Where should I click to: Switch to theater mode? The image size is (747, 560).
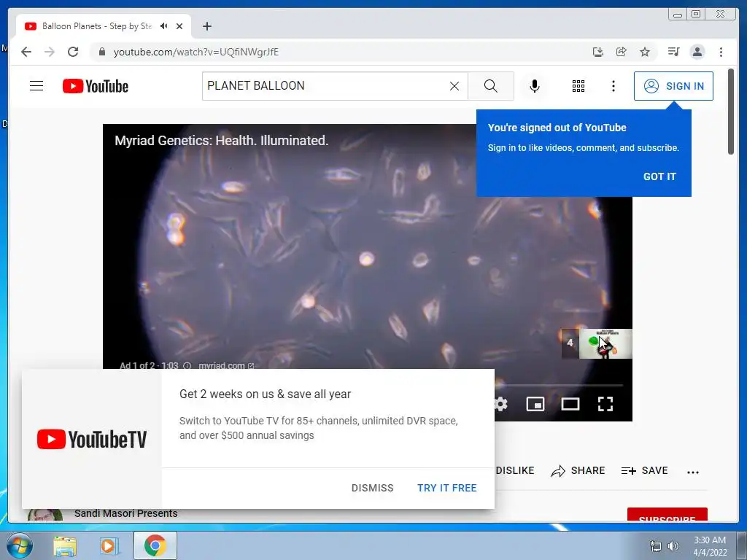(570, 404)
